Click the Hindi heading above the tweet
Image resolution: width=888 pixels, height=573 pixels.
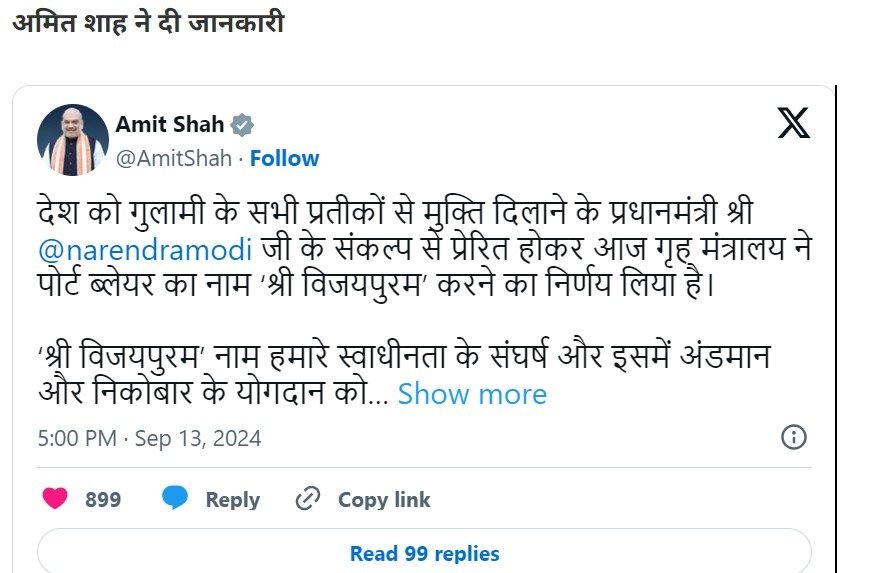pos(148,22)
